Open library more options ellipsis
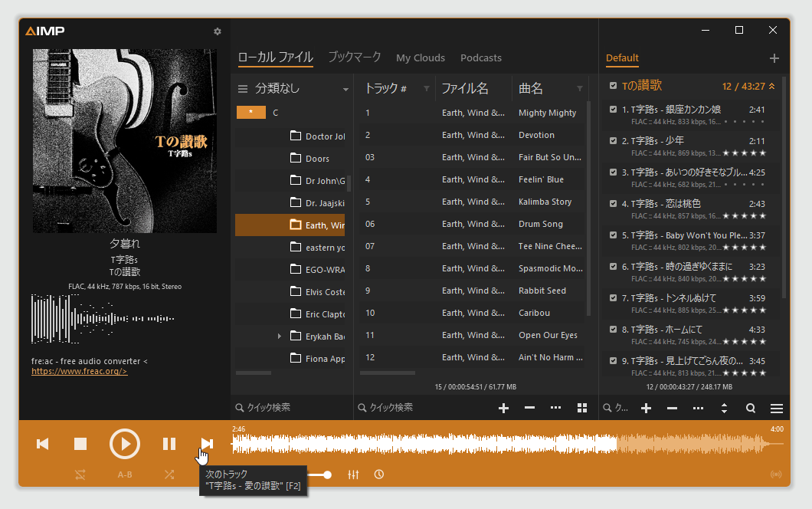 [x=555, y=409]
